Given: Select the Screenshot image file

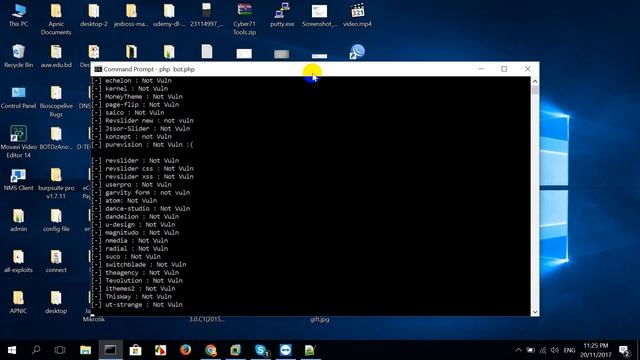Looking at the screenshot, I should coord(320,16).
